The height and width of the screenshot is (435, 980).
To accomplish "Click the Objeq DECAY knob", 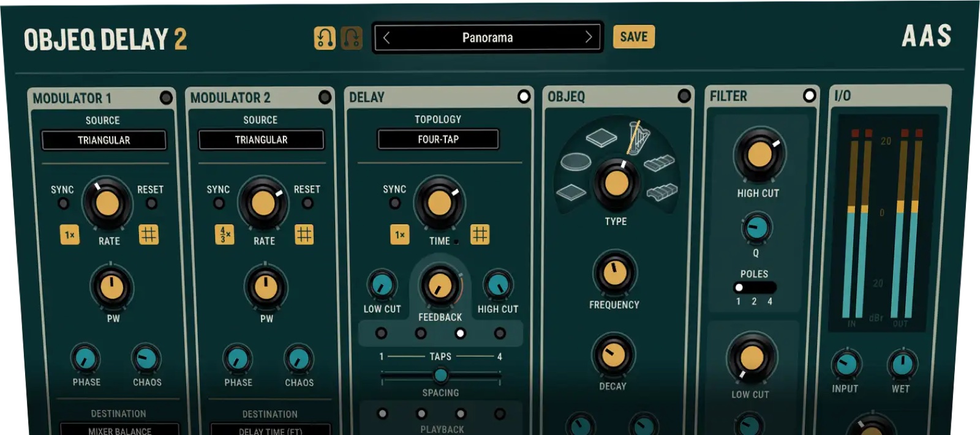I will pos(613,355).
